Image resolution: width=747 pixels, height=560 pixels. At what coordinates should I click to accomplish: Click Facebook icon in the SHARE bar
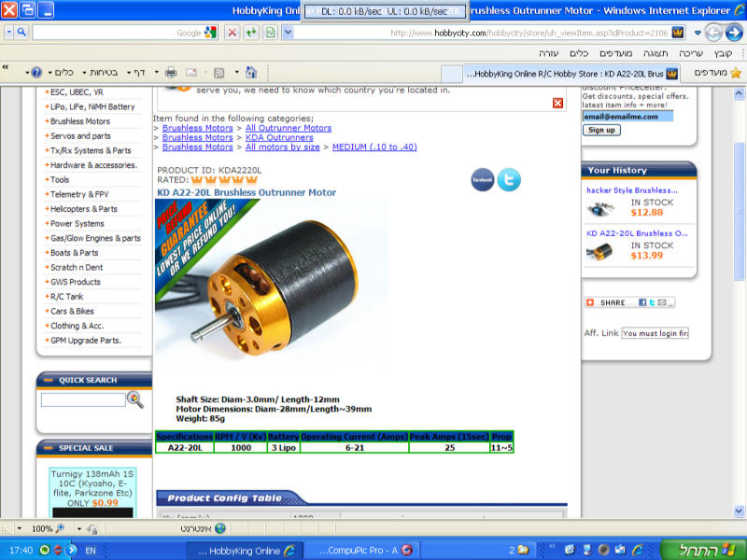[x=642, y=302]
